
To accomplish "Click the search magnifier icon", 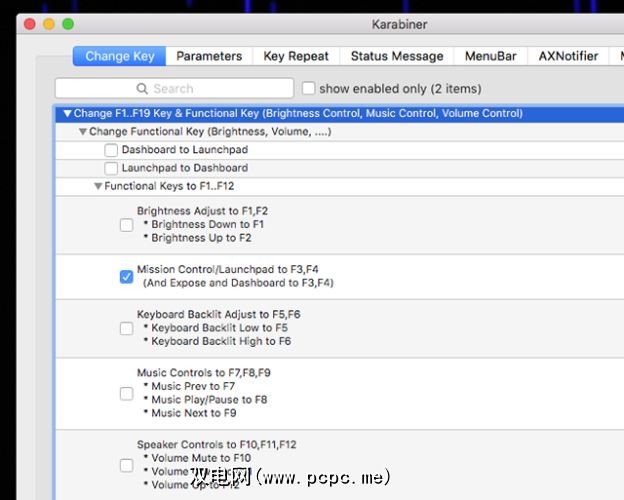I will coord(142,88).
